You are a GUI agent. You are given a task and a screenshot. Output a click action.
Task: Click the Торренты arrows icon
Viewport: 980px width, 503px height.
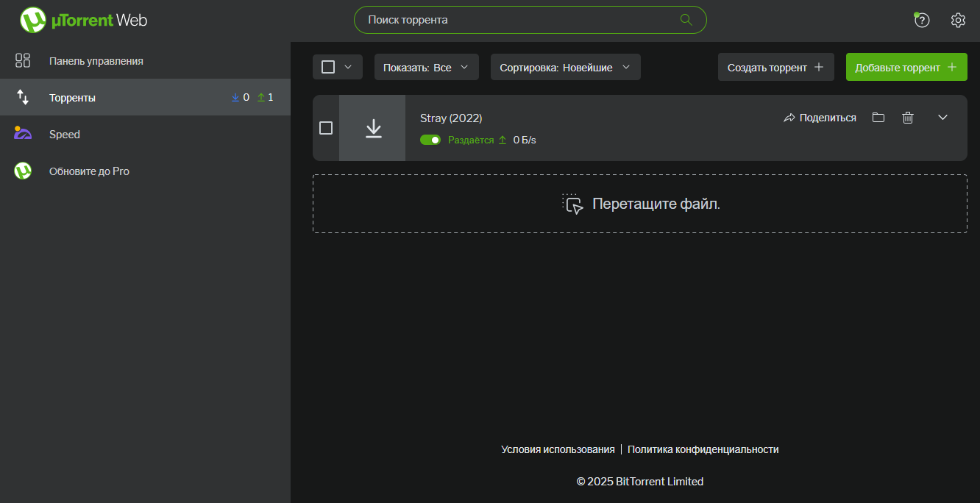tap(23, 97)
